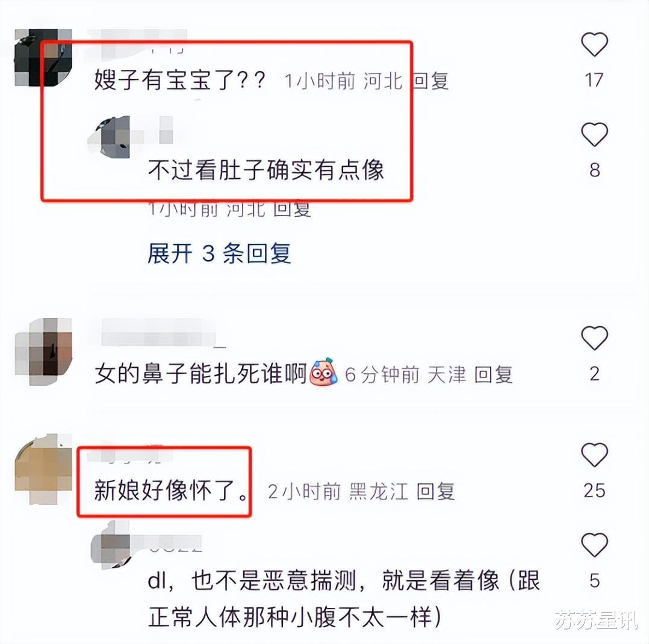Expand 展开 3 条回复 replies
This screenshot has height=644, width=649.
219,253
